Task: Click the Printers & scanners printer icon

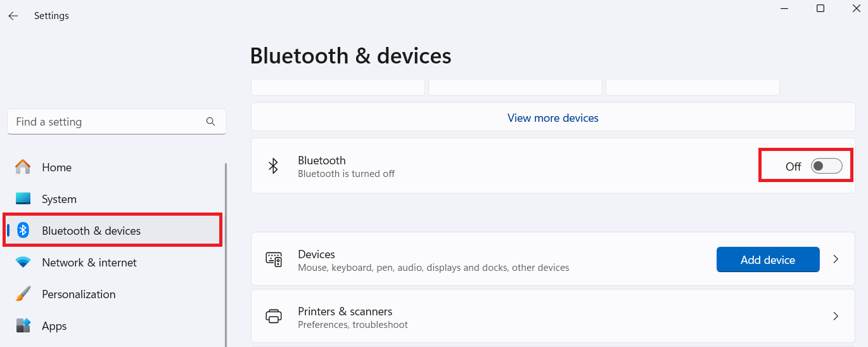Action: coord(274,316)
